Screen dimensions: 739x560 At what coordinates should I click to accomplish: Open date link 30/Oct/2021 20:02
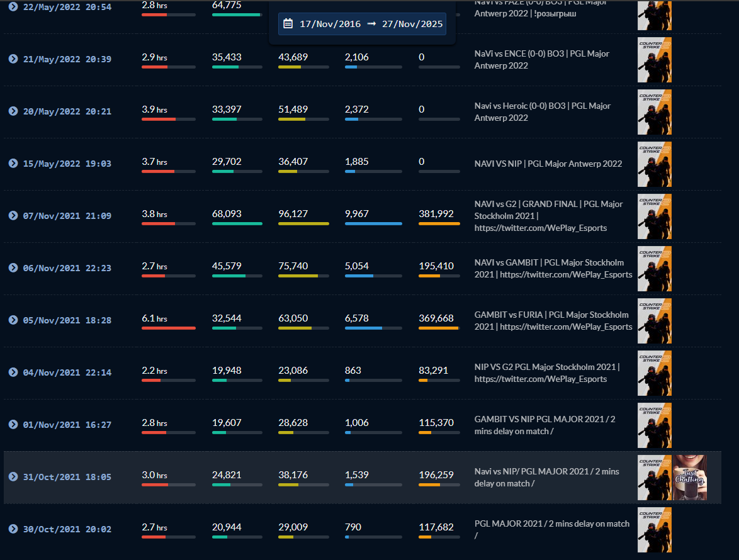pos(67,529)
